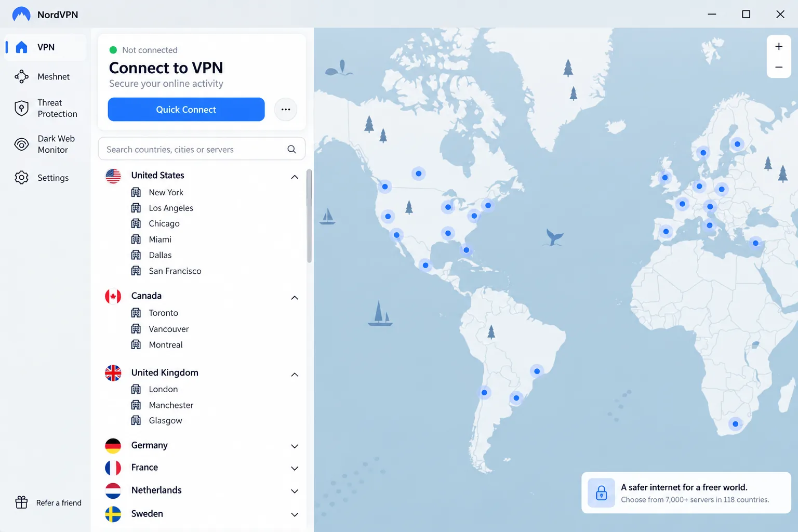
Task: Select the Canada country label
Action: 146,296
